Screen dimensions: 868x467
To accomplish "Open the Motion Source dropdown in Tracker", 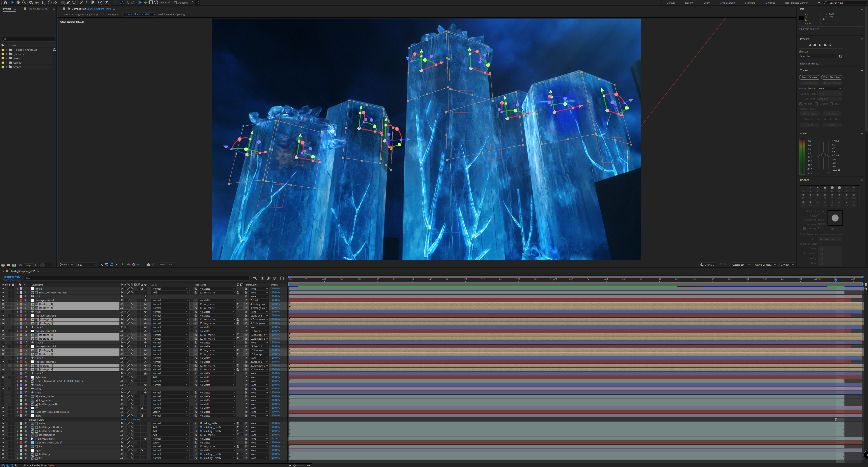I will (x=829, y=88).
